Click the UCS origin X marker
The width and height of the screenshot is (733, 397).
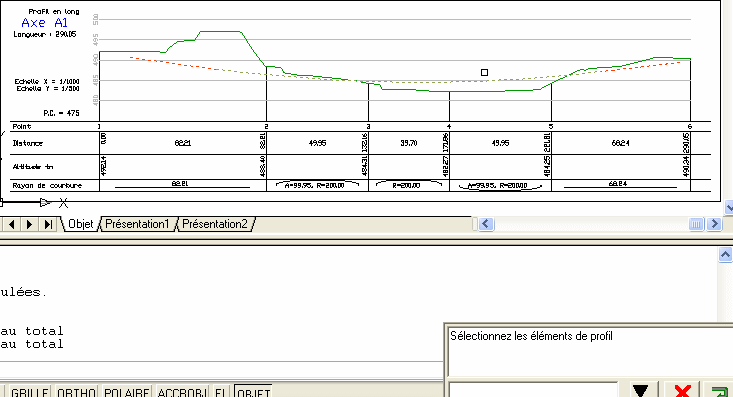tap(64, 203)
